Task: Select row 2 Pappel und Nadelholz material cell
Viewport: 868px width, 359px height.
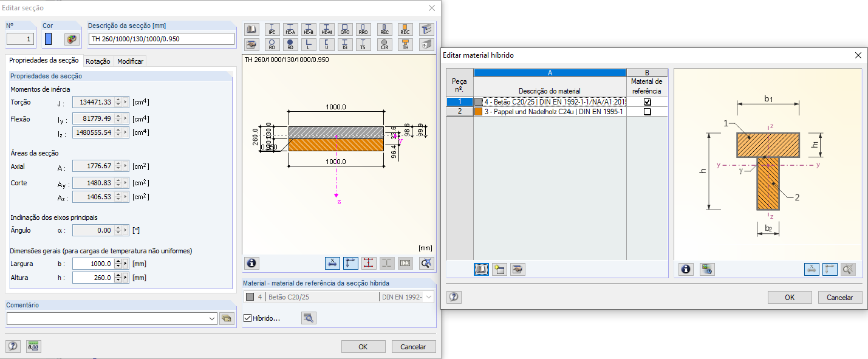Action: [550, 112]
